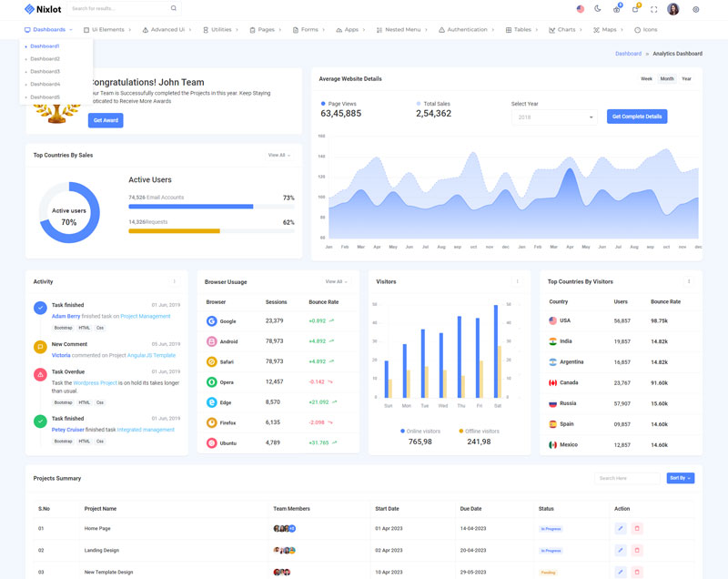Open the Select Year dropdown

tap(553, 117)
